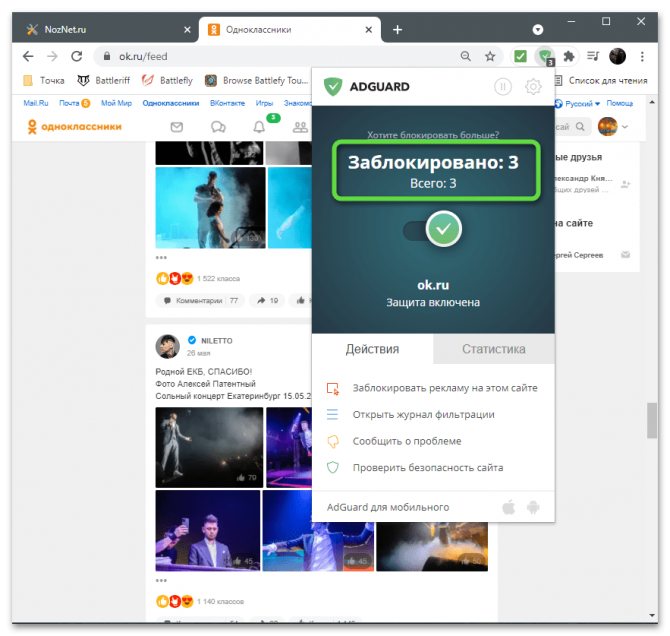Open friends icon in OK header

coord(300,127)
